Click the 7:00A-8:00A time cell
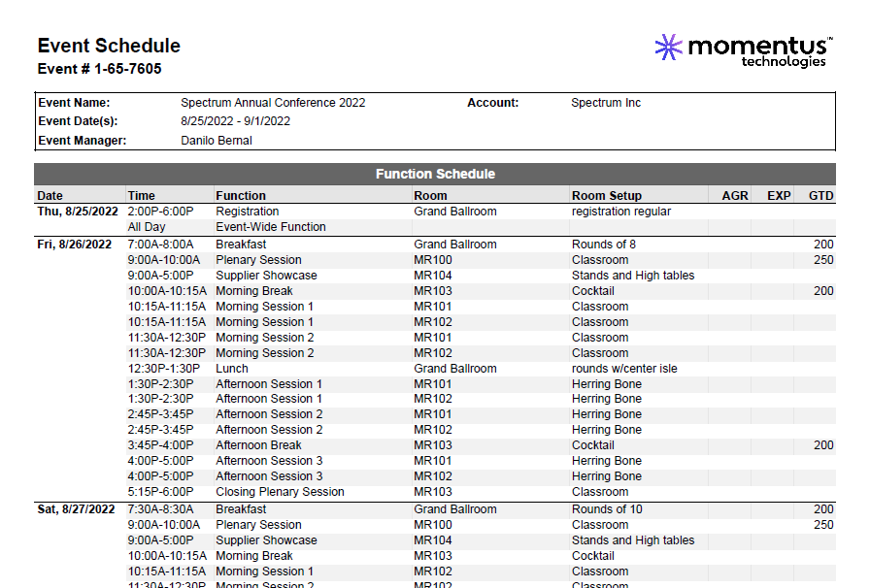 click(160, 245)
